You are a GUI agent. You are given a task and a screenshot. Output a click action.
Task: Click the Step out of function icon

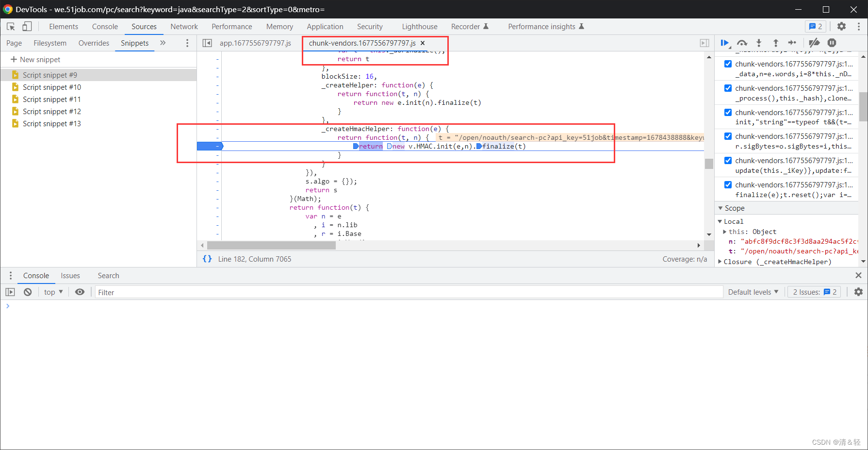tap(775, 43)
